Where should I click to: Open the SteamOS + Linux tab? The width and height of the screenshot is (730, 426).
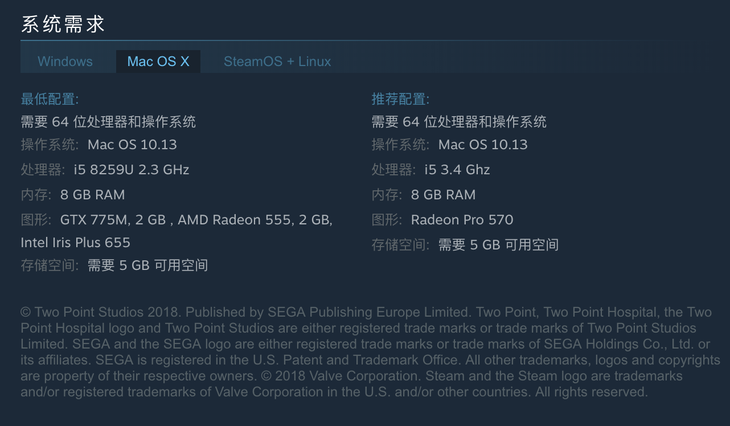[277, 61]
